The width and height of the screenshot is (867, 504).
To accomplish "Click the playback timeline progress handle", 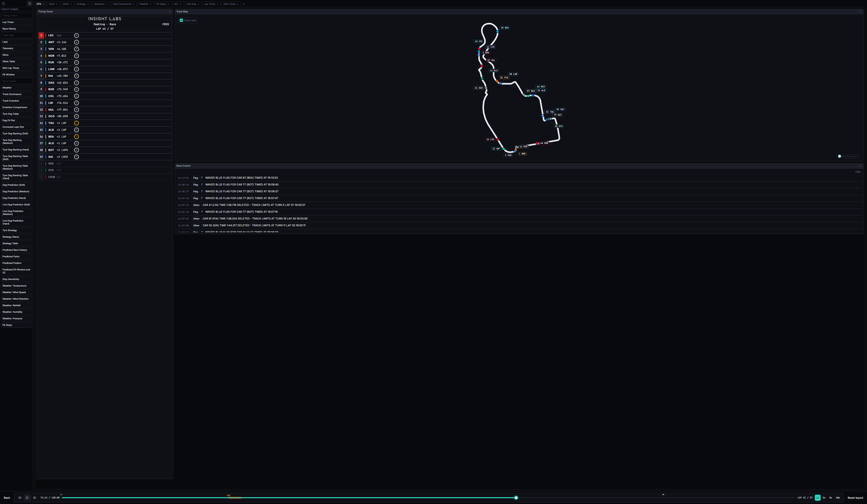I will point(516,497).
